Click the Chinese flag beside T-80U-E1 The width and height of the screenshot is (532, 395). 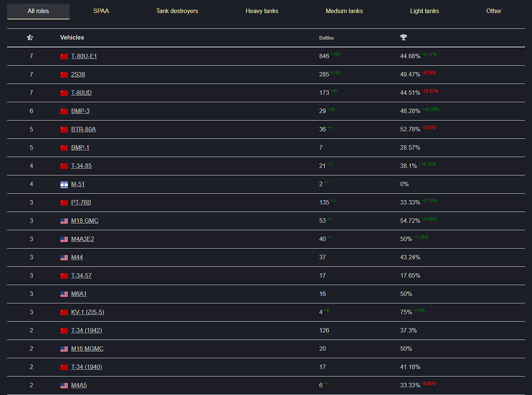(64, 56)
